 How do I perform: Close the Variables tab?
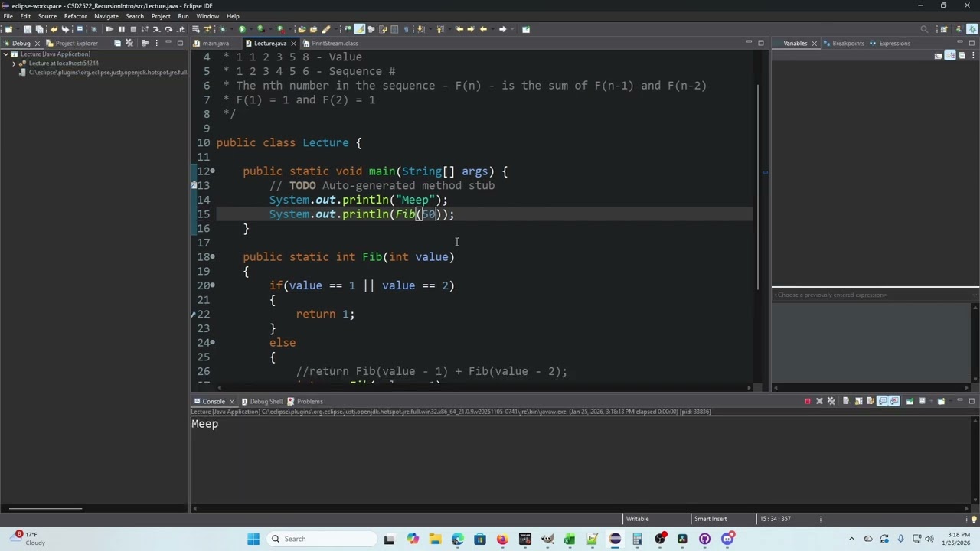click(x=814, y=44)
